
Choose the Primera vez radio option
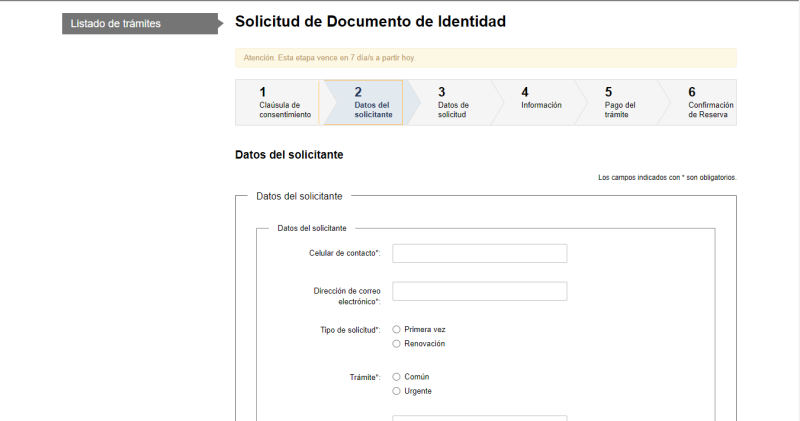click(x=397, y=329)
